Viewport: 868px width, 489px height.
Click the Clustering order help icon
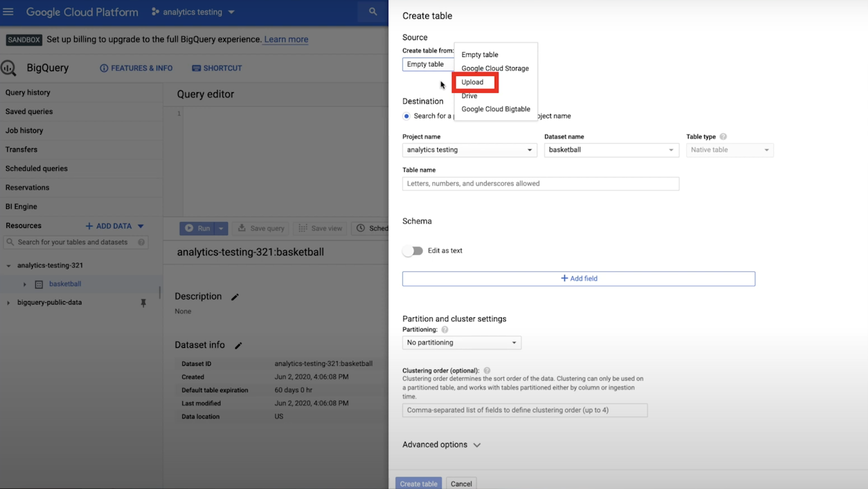click(487, 371)
